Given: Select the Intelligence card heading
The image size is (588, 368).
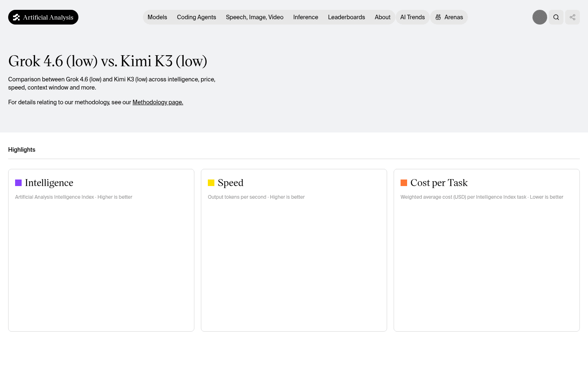Looking at the screenshot, I should tap(49, 183).
